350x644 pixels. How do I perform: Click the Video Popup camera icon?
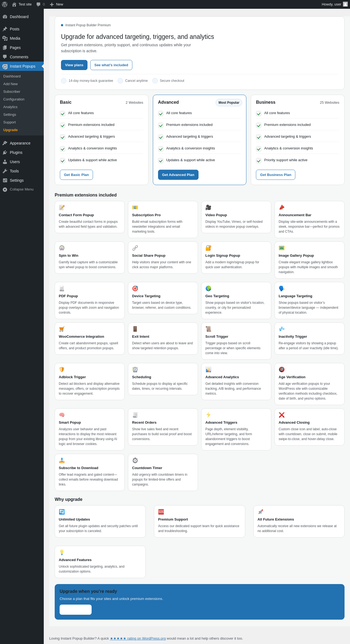(208, 207)
